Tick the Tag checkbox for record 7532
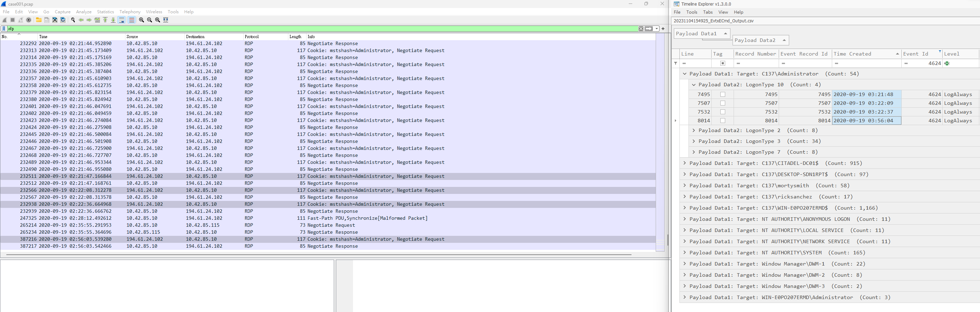 point(723,112)
